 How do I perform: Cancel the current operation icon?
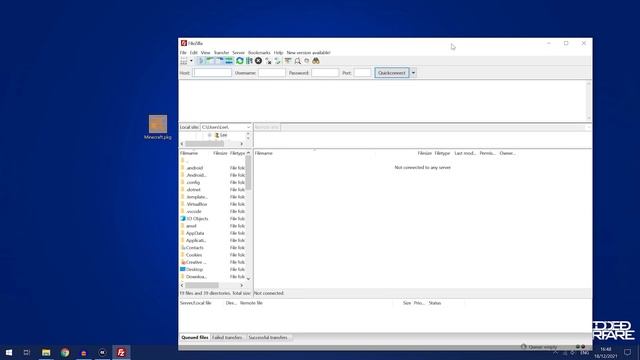(258, 61)
